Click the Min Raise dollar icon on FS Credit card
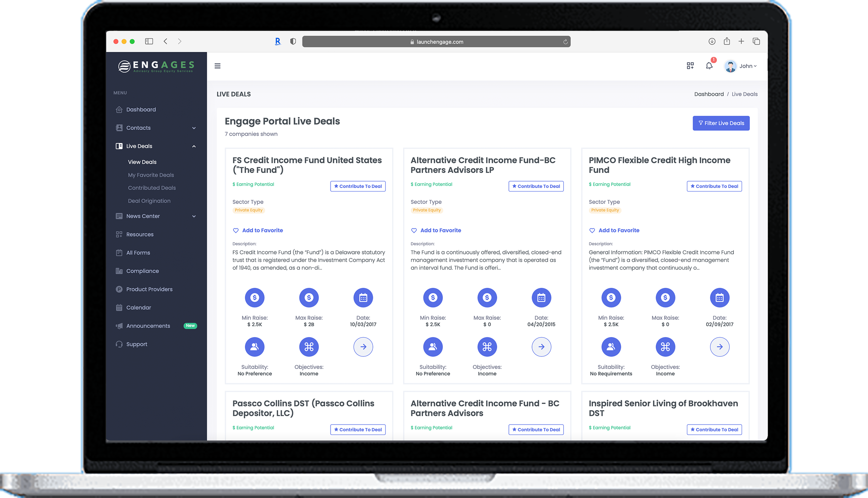The width and height of the screenshot is (868, 498). [254, 298]
